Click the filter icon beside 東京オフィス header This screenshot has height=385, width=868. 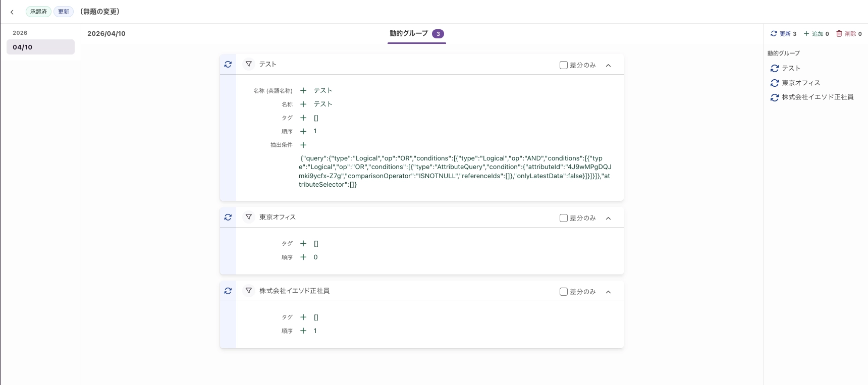click(249, 217)
